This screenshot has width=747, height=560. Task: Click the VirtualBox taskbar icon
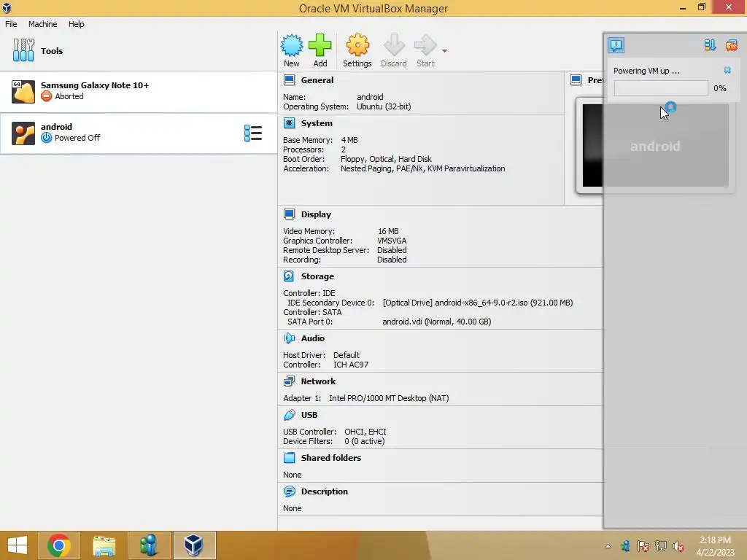[x=194, y=545]
